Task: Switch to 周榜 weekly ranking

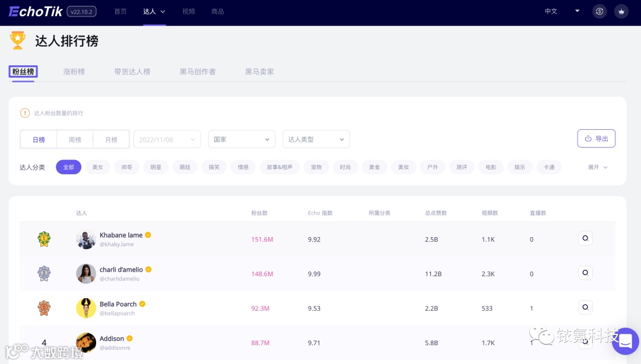Action: 75,139
